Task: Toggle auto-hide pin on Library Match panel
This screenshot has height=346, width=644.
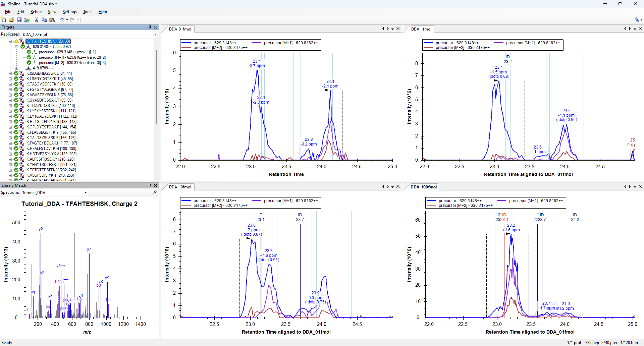Action: (150, 185)
